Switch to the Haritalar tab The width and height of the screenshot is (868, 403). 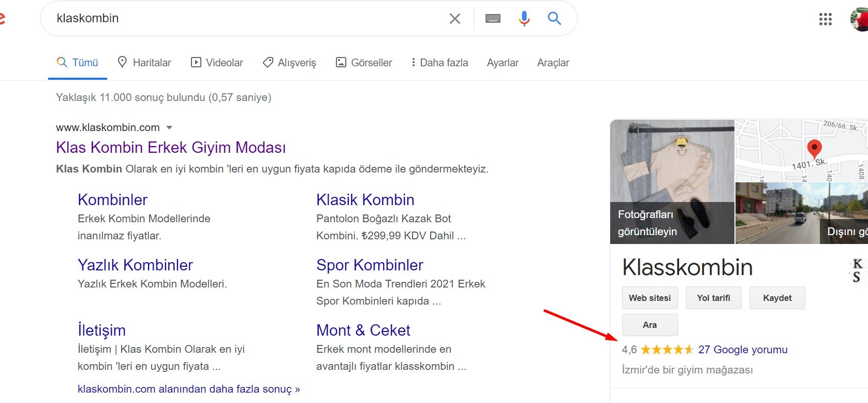tap(144, 63)
